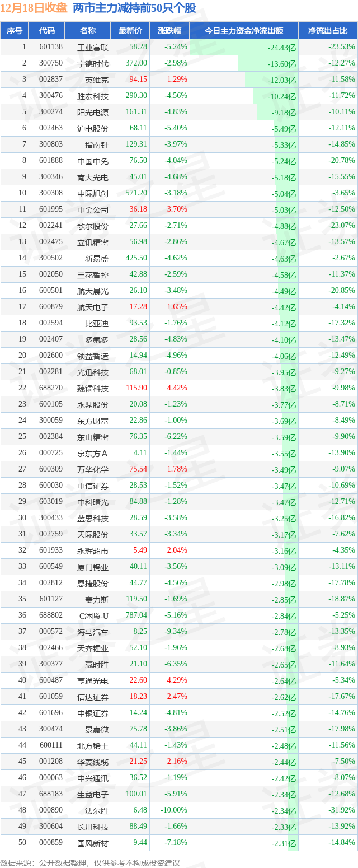Click stock code 002812

pyautogui.click(x=51, y=583)
